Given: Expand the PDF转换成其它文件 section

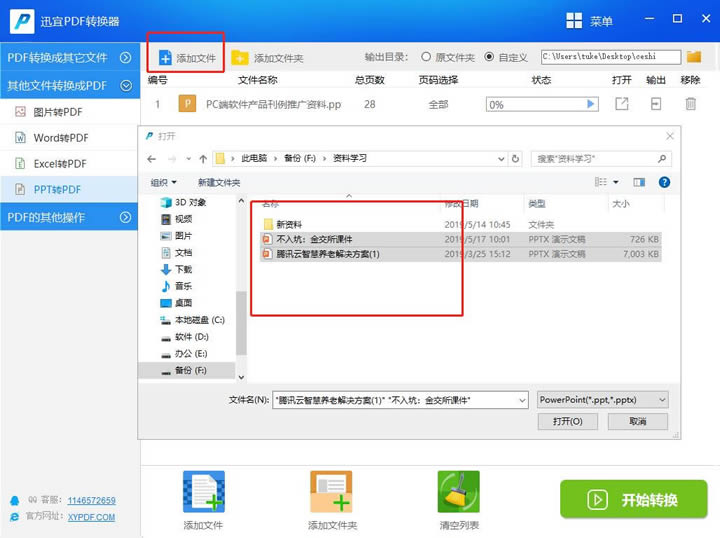Looking at the screenshot, I should coord(125,57).
